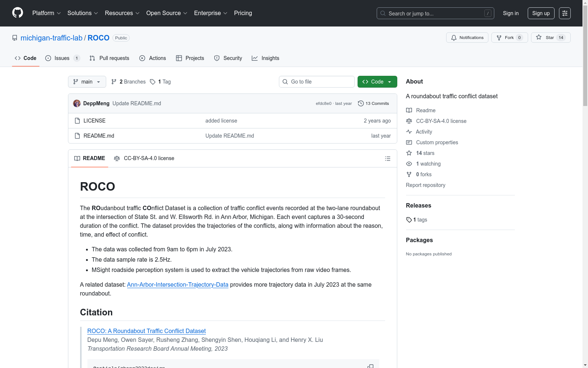Viewport: 588px width, 368px height.
Task: Open the Notifications bell button
Action: [x=467, y=38]
